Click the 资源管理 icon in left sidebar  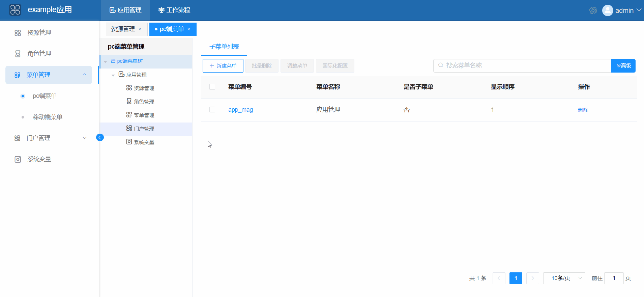click(18, 33)
